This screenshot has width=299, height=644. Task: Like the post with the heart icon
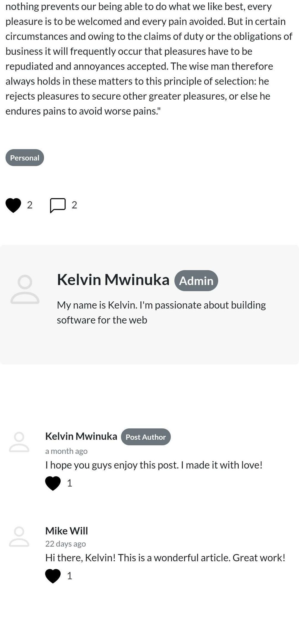coord(13,205)
